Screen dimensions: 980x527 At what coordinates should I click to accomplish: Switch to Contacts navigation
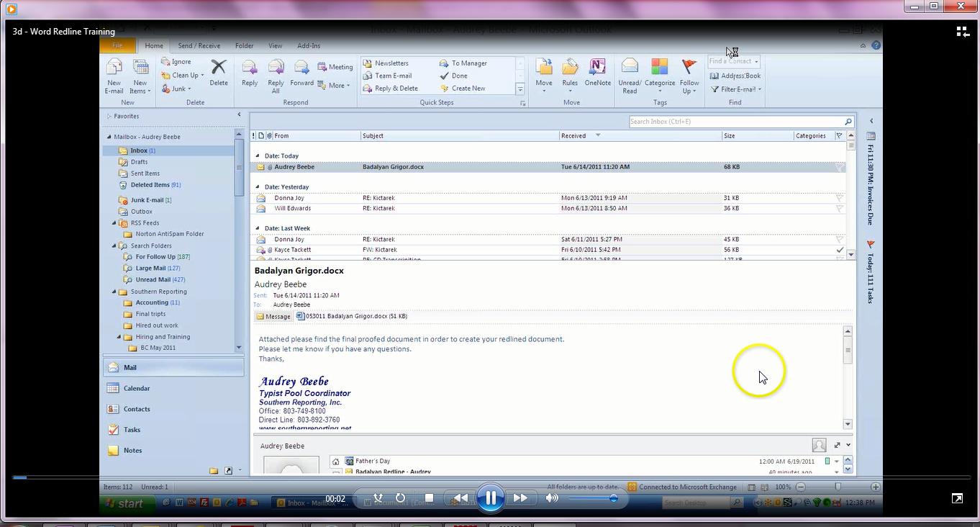[173, 409]
